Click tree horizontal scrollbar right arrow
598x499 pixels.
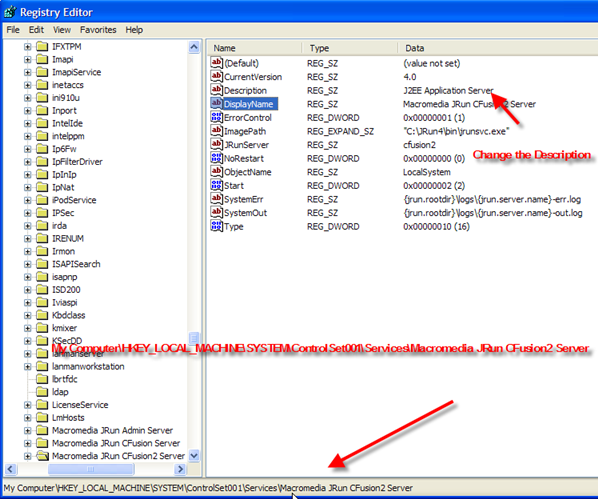[180, 469]
